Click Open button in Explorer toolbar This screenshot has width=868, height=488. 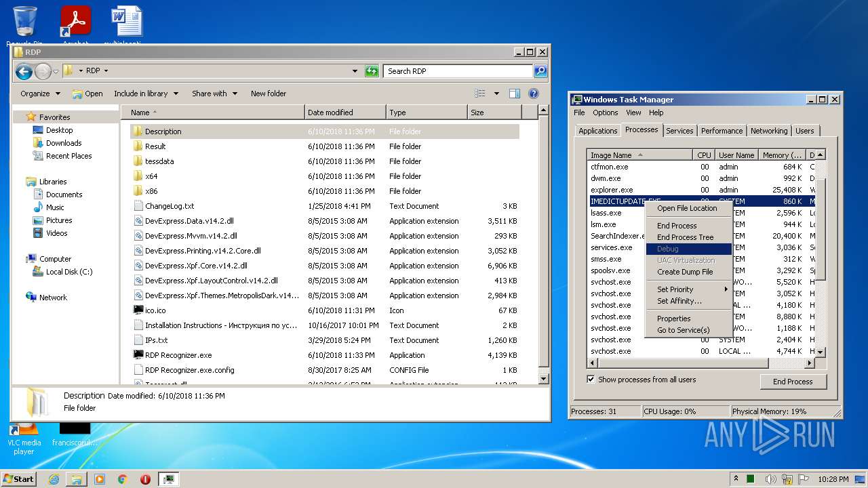pyautogui.click(x=87, y=94)
